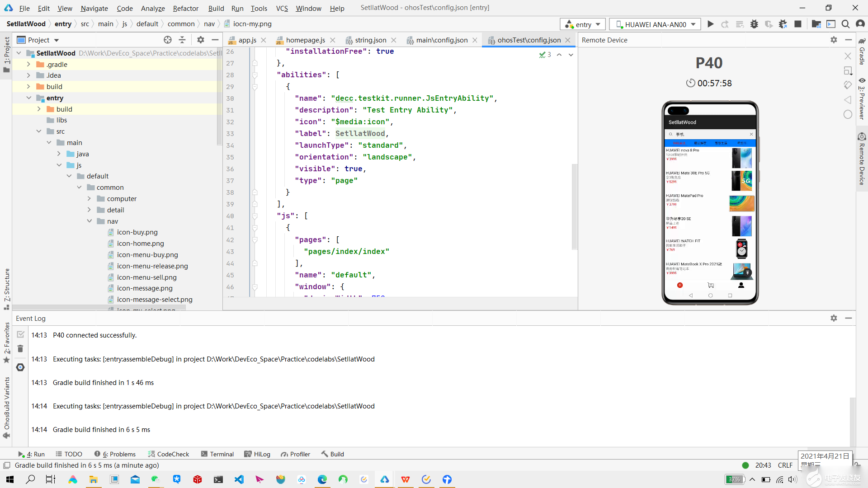Open the HiLog tool window
This screenshot has width=868, height=488.
(x=257, y=454)
